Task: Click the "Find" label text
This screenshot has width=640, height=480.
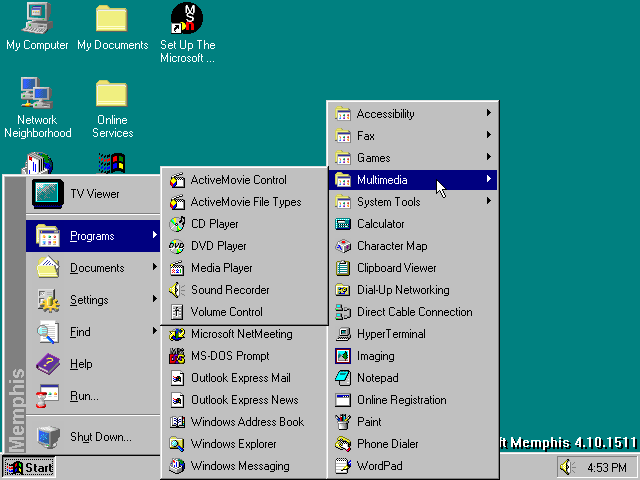Action: point(80,332)
